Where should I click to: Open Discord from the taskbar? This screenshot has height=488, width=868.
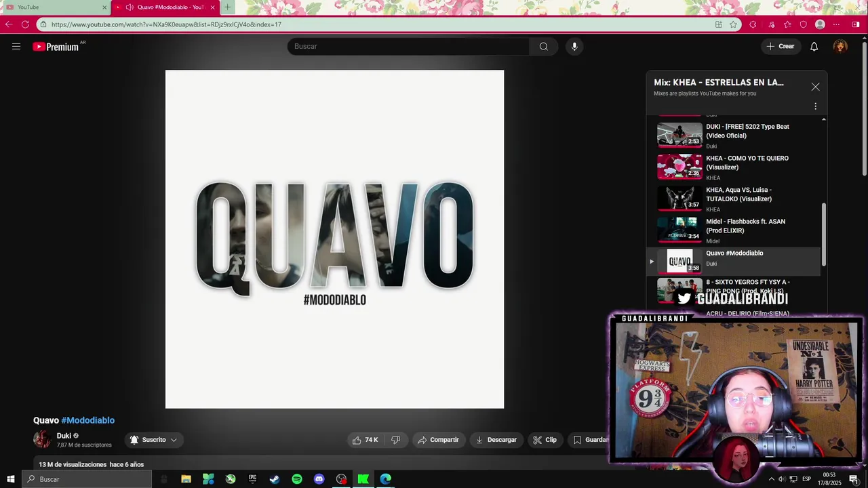[x=319, y=479]
